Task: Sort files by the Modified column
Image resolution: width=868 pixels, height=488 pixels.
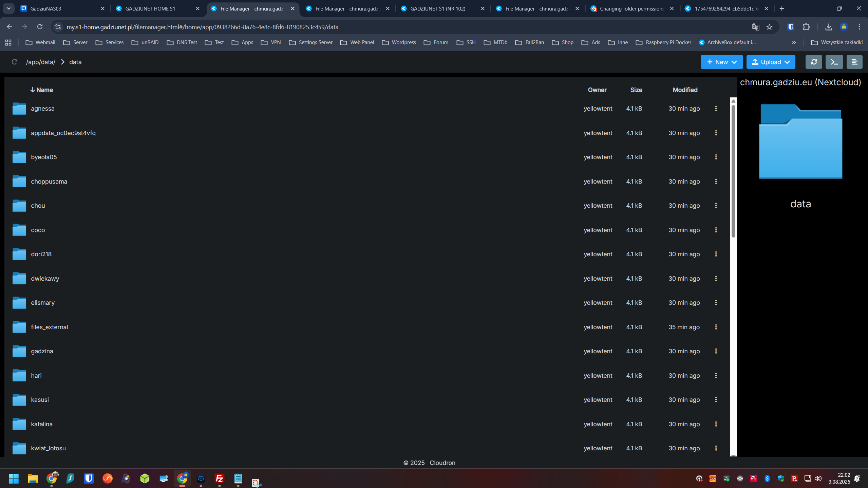Action: tap(685, 90)
